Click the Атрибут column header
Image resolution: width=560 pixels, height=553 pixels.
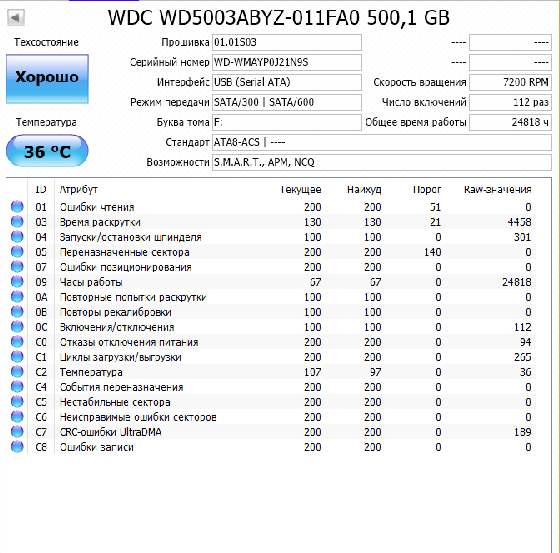click(x=79, y=190)
